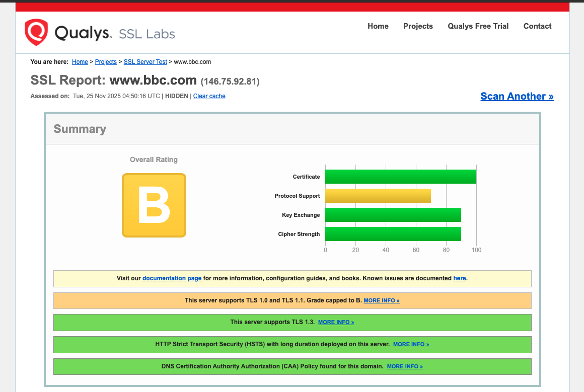Viewport: 584px width, 392px height.
Task: Click the known issues 'here' link
Action: (x=459, y=278)
